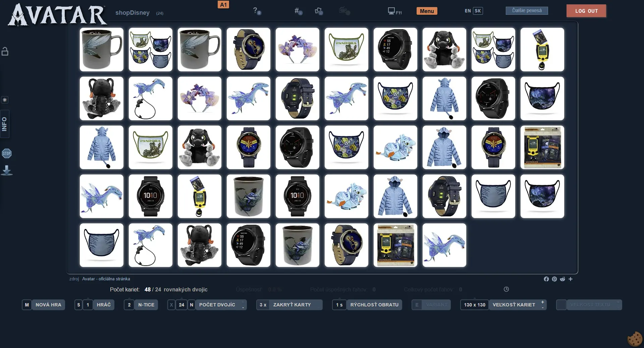Increase card size with plus stepper
Image resolution: width=644 pixels, height=348 pixels.
(x=542, y=302)
